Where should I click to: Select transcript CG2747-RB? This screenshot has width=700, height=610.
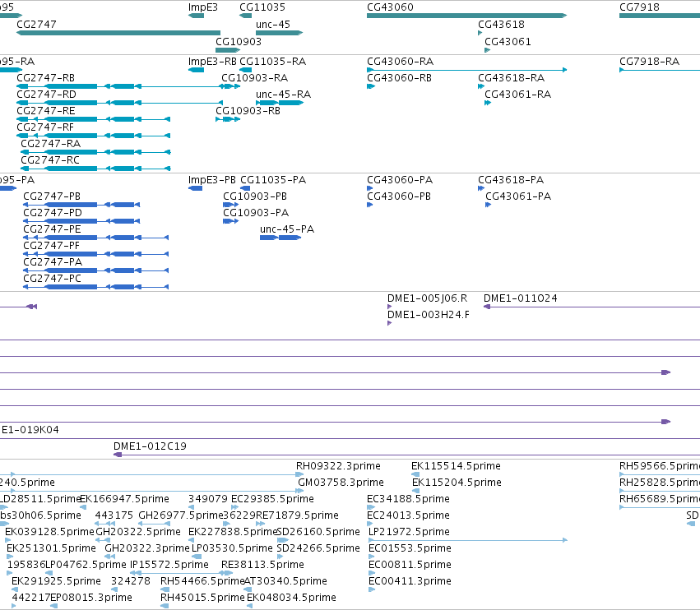[119, 86]
